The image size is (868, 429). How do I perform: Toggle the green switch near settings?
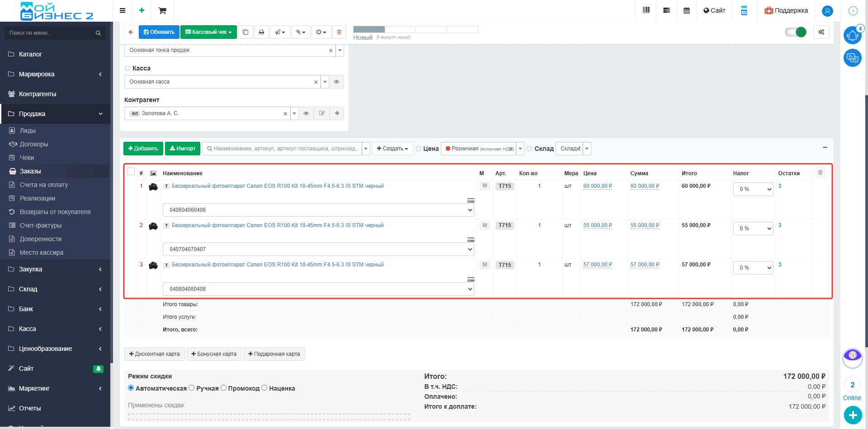tap(796, 32)
